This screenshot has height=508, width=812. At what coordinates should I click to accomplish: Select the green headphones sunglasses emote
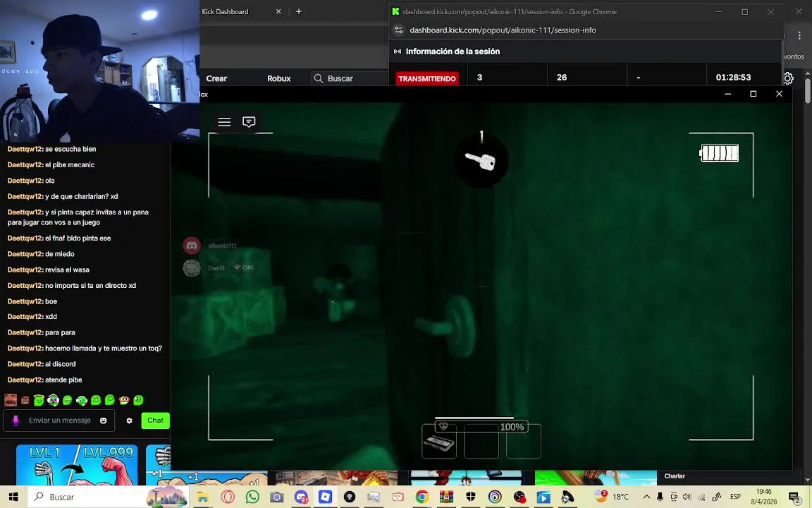click(53, 400)
